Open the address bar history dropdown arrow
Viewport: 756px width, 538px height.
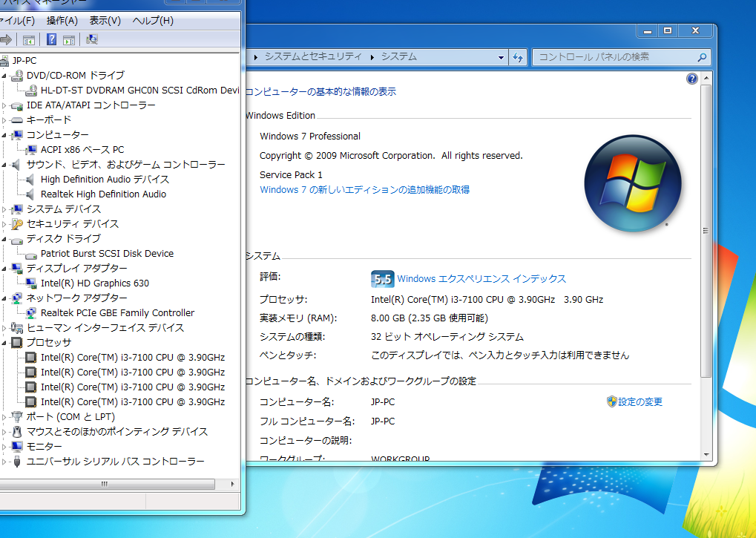point(501,57)
